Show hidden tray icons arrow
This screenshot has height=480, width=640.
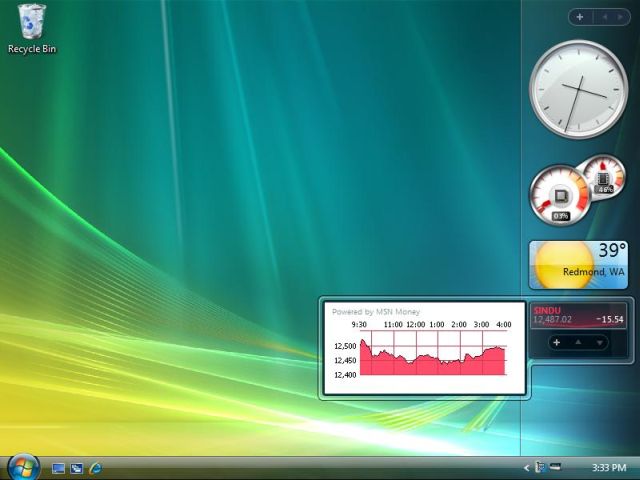[x=527, y=468]
